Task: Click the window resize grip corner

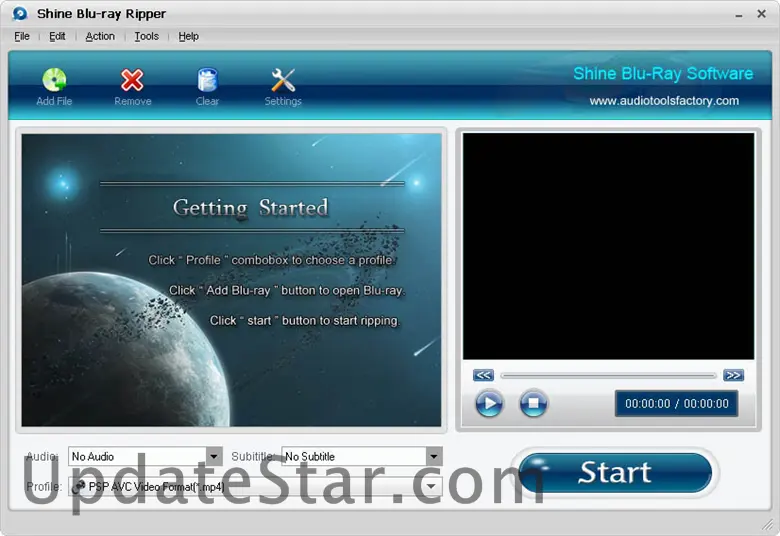Action: tap(768, 524)
